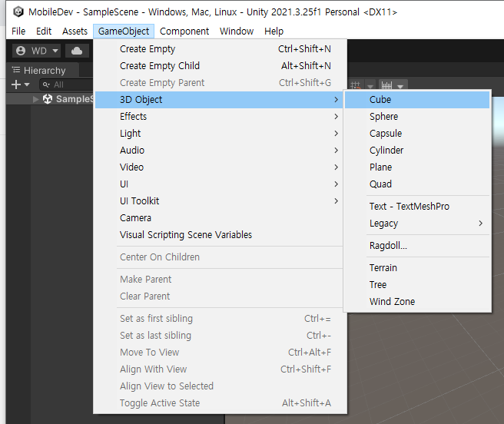The height and width of the screenshot is (424, 504).
Task: Click the search magnifier icon
Action: pyautogui.click(x=46, y=84)
